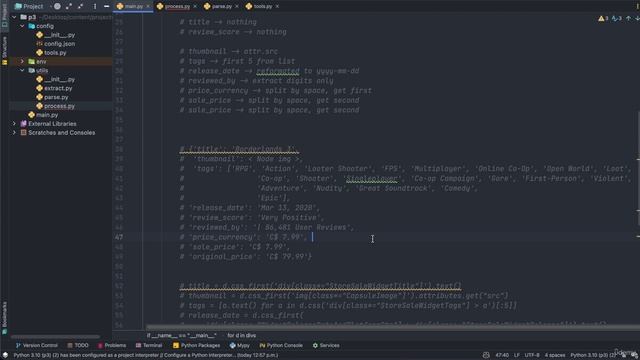Screen dimensions: 640x360
Task: Click the editor horizontal scrollbar
Action: (392, 327)
